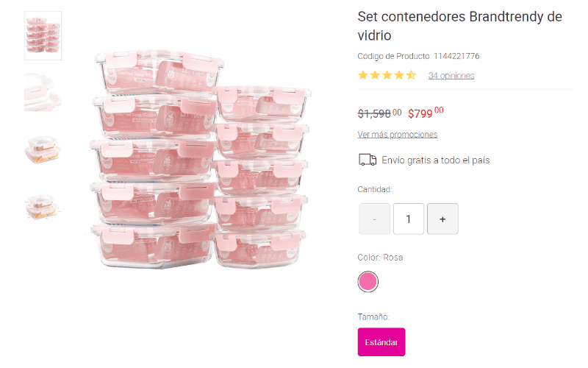The image size is (588, 368).
Task: Choose the Estándar size option
Action: 381,342
